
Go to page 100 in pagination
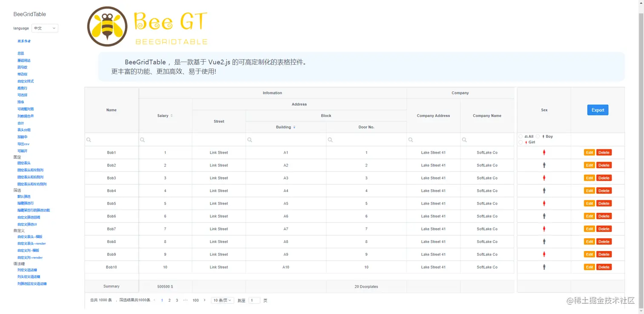[195, 300]
